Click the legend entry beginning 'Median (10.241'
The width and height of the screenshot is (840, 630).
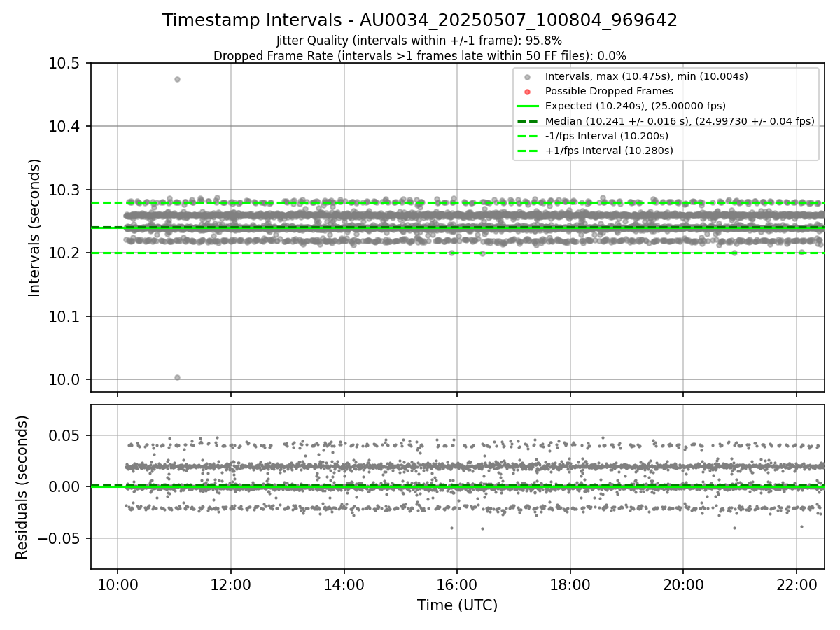click(x=680, y=121)
